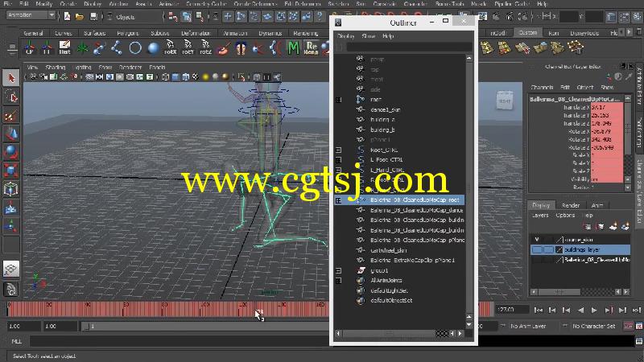Pick the Lasso Select tool
The width and height of the screenshot is (644, 362).
coord(11,97)
